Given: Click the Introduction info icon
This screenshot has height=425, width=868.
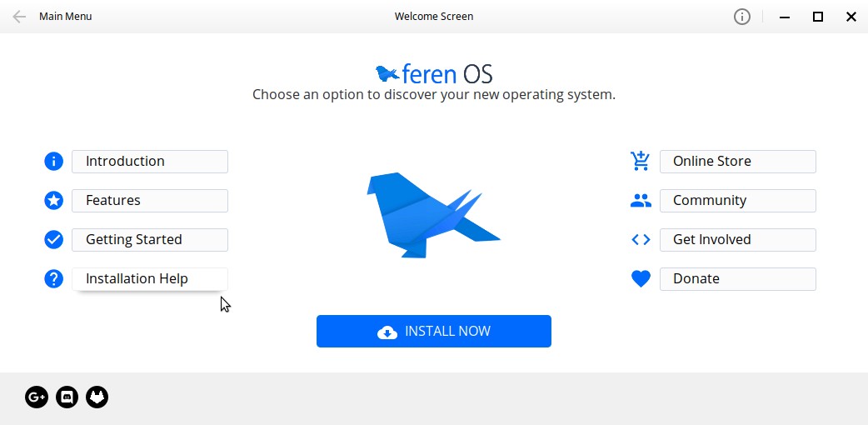Looking at the screenshot, I should (53, 161).
